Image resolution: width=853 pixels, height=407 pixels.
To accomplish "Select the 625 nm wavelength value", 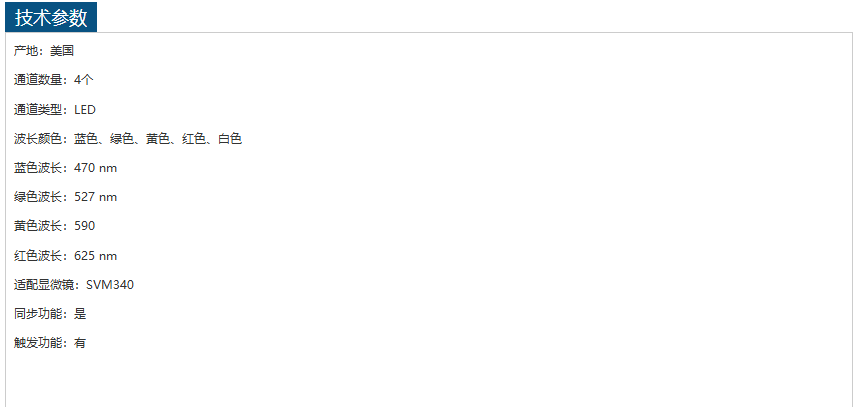I will click(95, 255).
